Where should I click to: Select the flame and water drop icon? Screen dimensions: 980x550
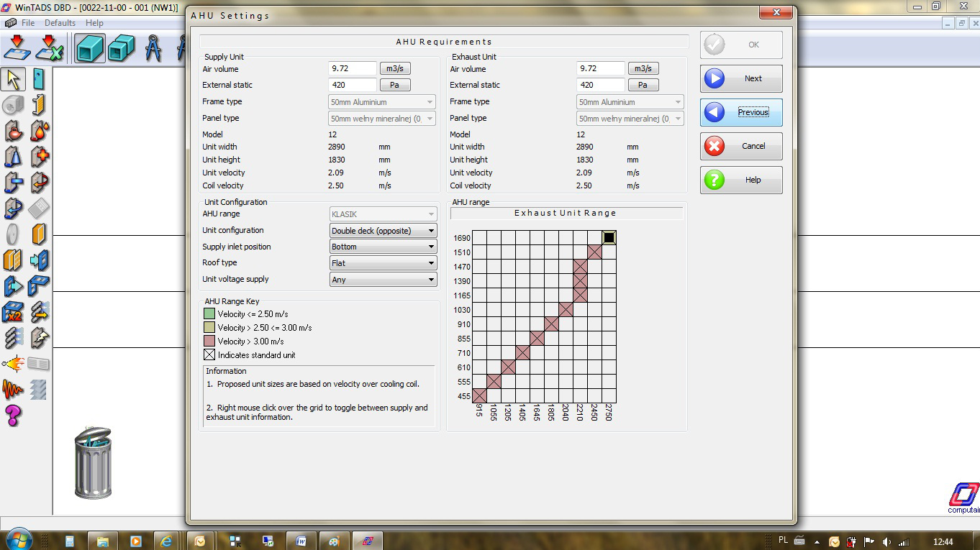click(39, 131)
